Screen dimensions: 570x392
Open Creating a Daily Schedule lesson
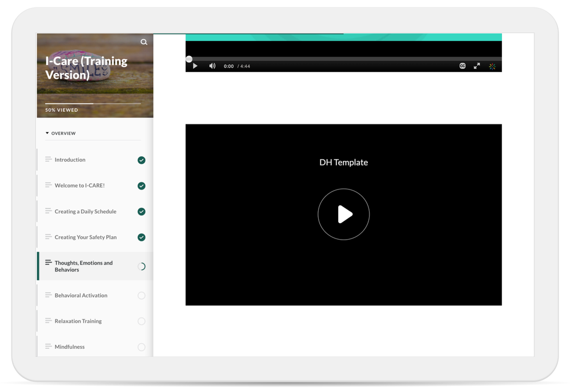click(x=95, y=212)
